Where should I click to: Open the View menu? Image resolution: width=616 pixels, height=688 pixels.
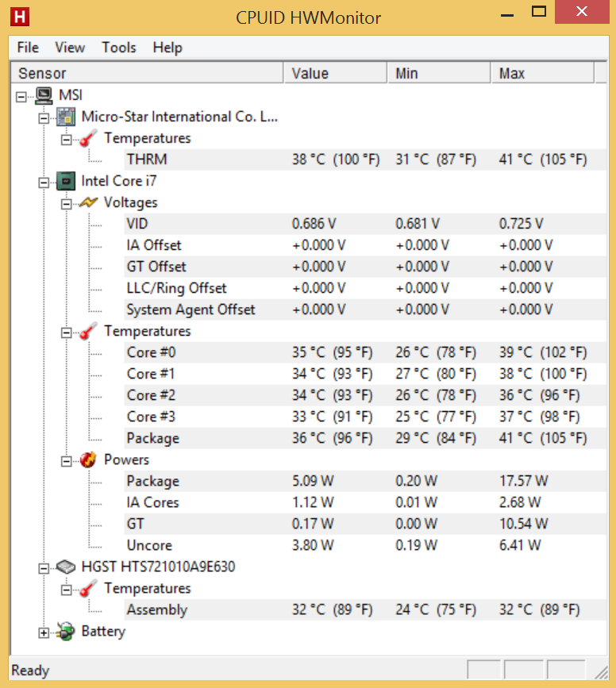[70, 48]
